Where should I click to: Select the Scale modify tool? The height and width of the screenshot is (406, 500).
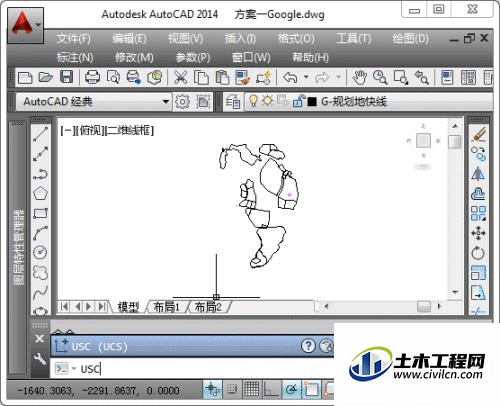[478, 273]
